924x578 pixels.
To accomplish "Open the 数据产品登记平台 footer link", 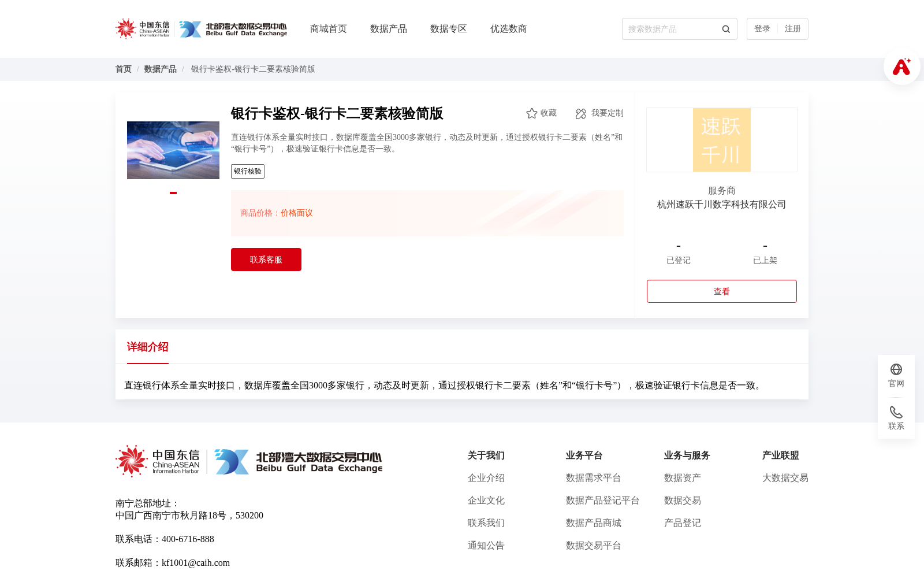I will click(603, 501).
